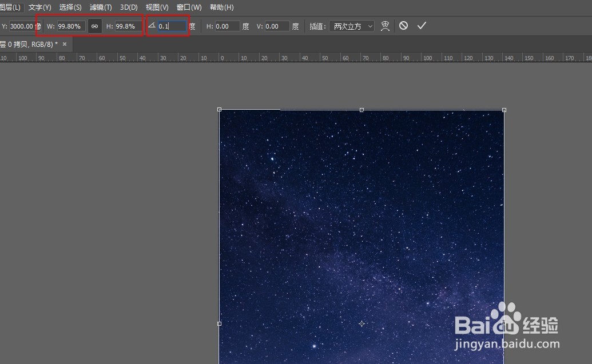The image size is (592, 364).
Task: Open the 图层(L) menu
Action: point(10,7)
